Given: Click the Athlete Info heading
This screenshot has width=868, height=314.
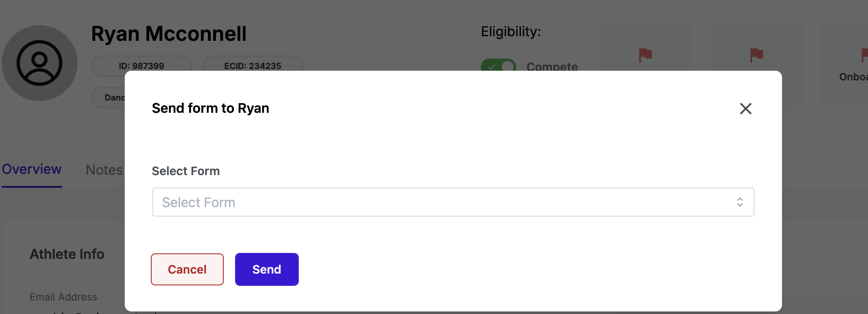Looking at the screenshot, I should coord(67,254).
